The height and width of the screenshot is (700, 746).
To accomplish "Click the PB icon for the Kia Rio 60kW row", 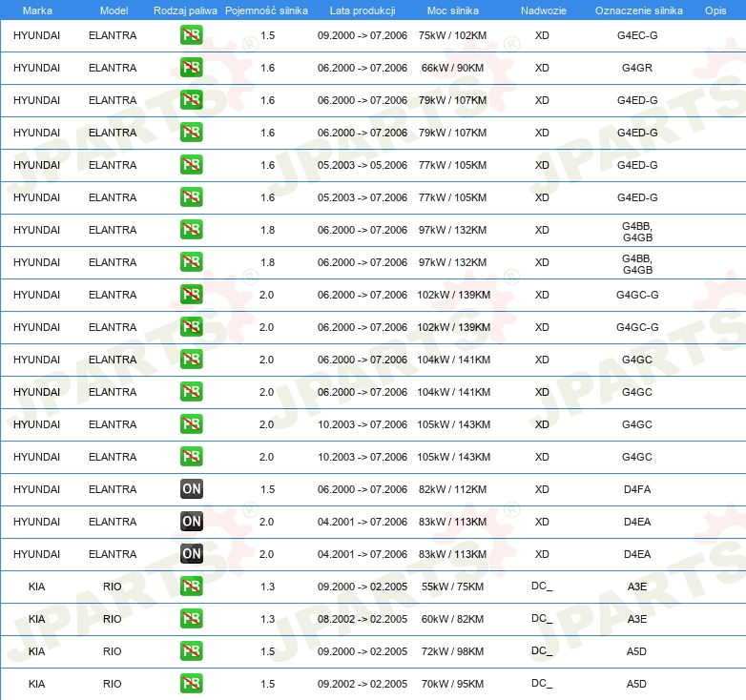I will coord(191,619).
